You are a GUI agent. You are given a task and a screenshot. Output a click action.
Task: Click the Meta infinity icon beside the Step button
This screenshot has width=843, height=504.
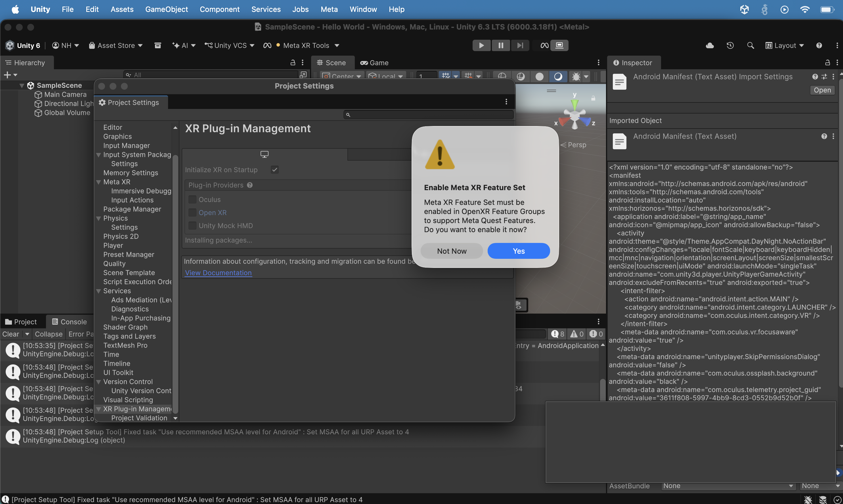pyautogui.click(x=544, y=45)
